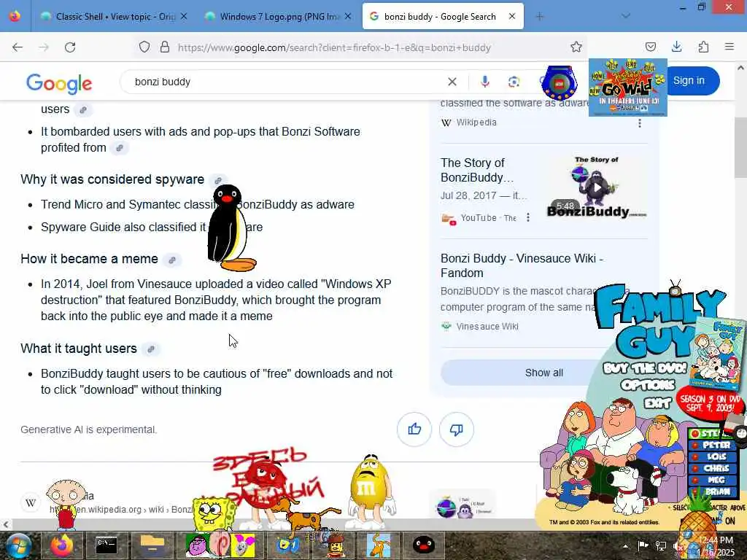Go back to the previous page
747x560 pixels.
tap(18, 47)
